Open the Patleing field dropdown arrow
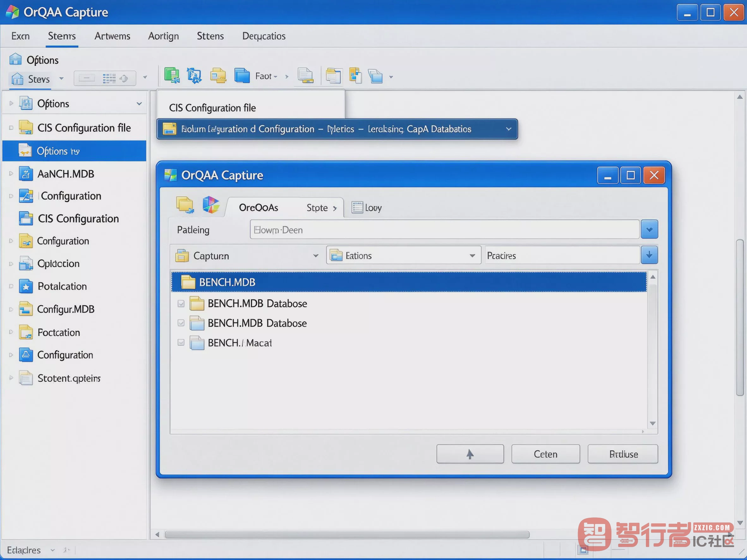The height and width of the screenshot is (560, 747). 649,230
